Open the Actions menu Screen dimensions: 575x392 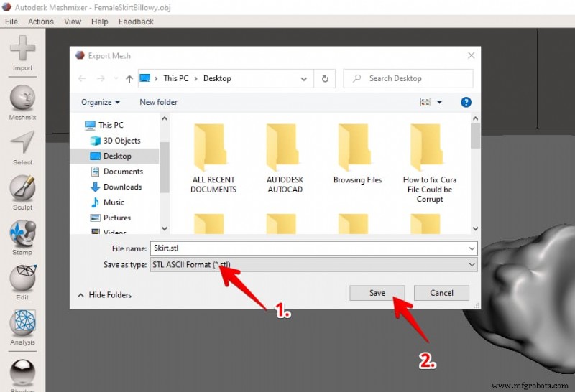click(41, 22)
